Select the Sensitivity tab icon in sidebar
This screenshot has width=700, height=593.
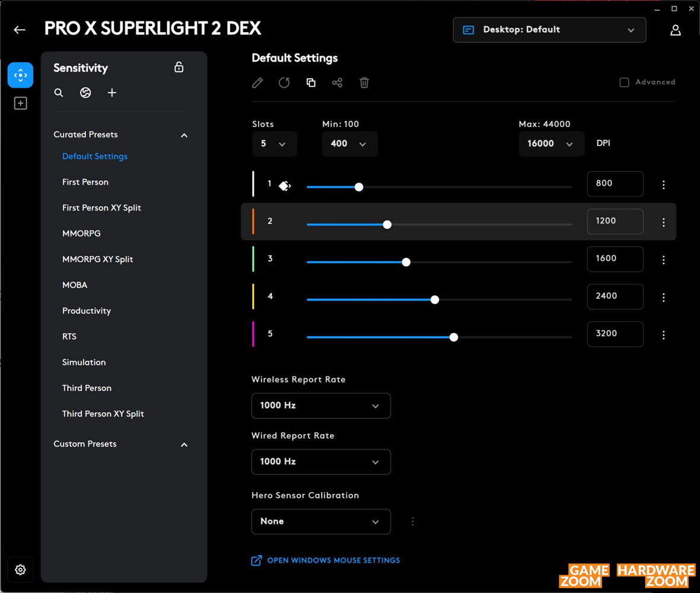click(x=21, y=75)
